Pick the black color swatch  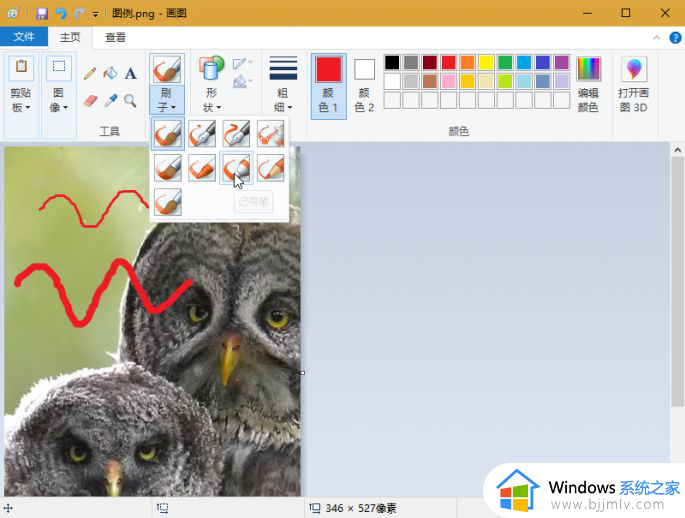(x=392, y=62)
